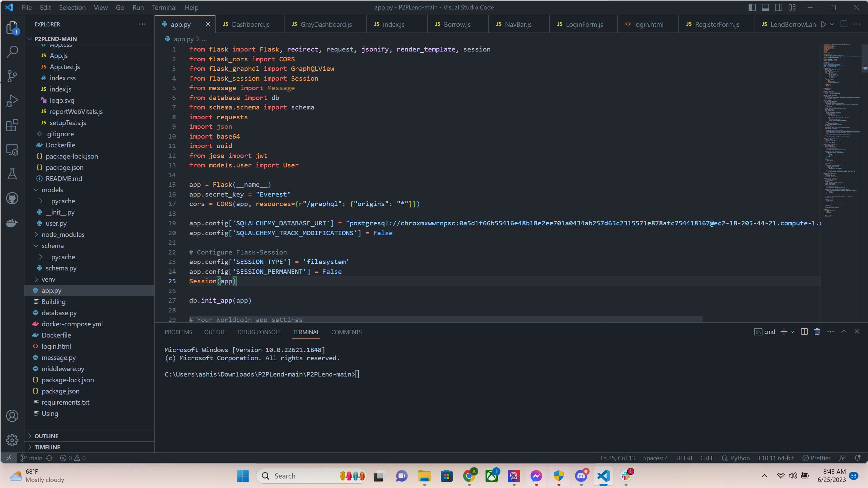The image size is (868, 488).
Task: Click the Run and Debug icon
Action: point(13,101)
